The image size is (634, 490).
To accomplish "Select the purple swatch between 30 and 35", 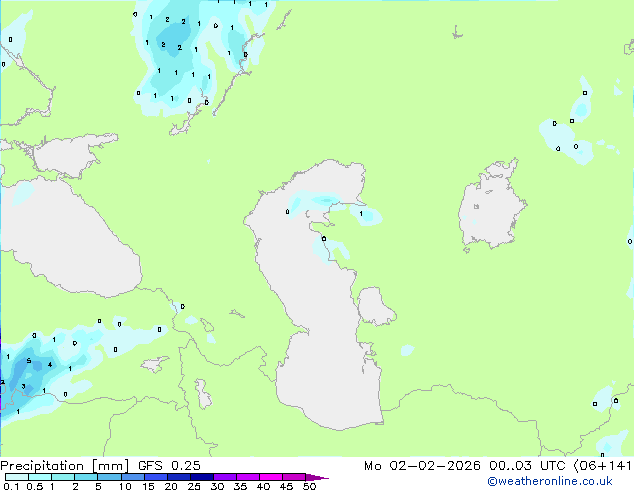I will point(225,477).
